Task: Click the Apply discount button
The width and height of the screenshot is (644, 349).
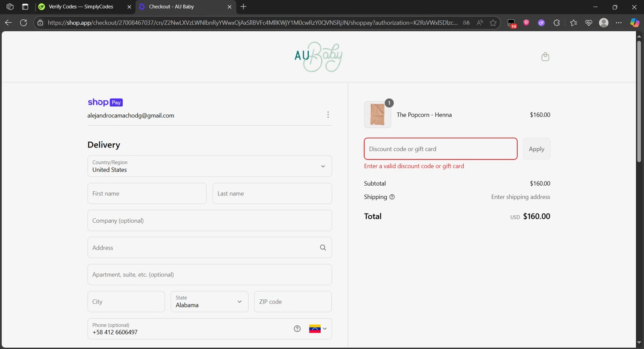Action: [x=536, y=149]
